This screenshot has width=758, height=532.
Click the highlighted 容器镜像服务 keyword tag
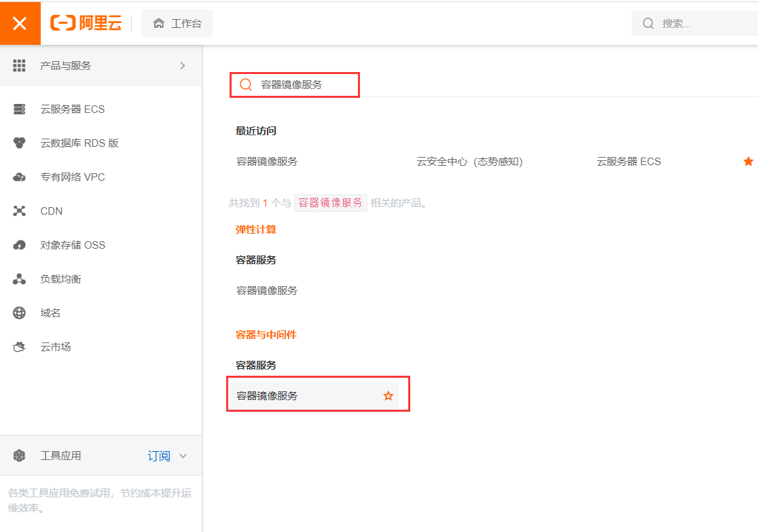click(x=331, y=203)
